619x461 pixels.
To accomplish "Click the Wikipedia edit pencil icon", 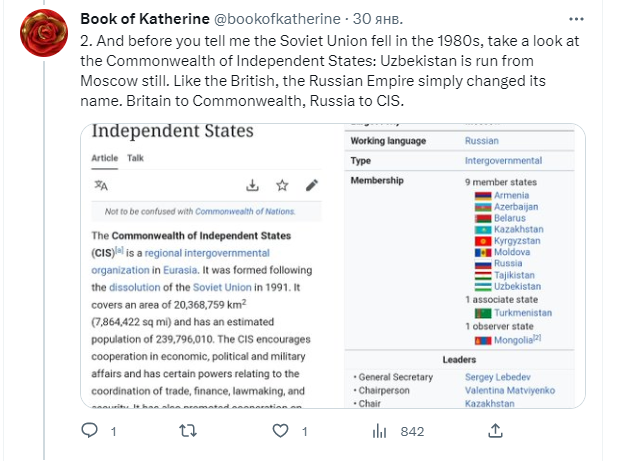I will pos(312,185).
